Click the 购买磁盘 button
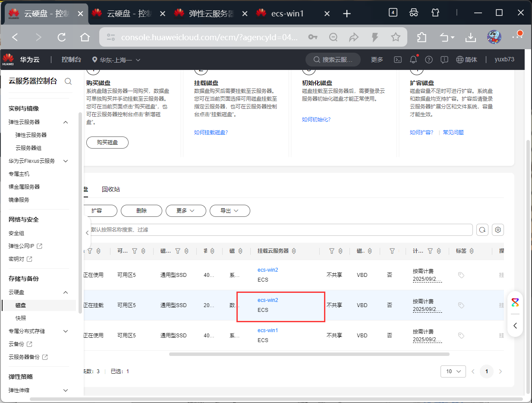This screenshot has height=403, width=532. pos(107,143)
